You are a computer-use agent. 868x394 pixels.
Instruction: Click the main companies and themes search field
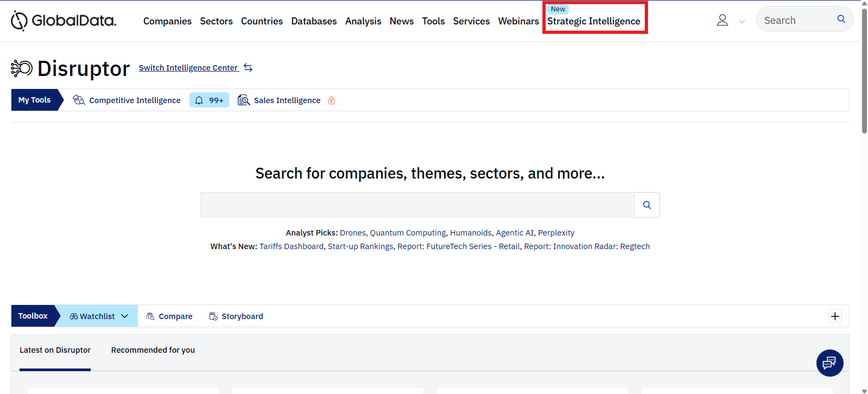pos(417,205)
